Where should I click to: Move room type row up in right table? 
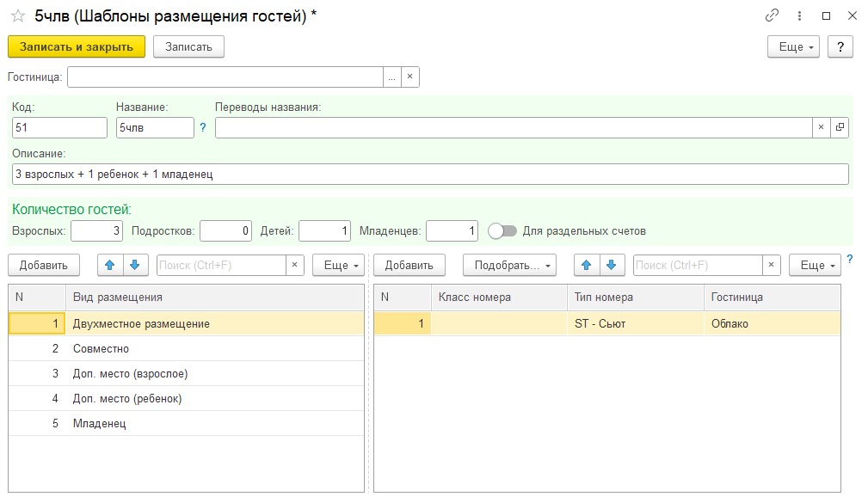click(587, 265)
